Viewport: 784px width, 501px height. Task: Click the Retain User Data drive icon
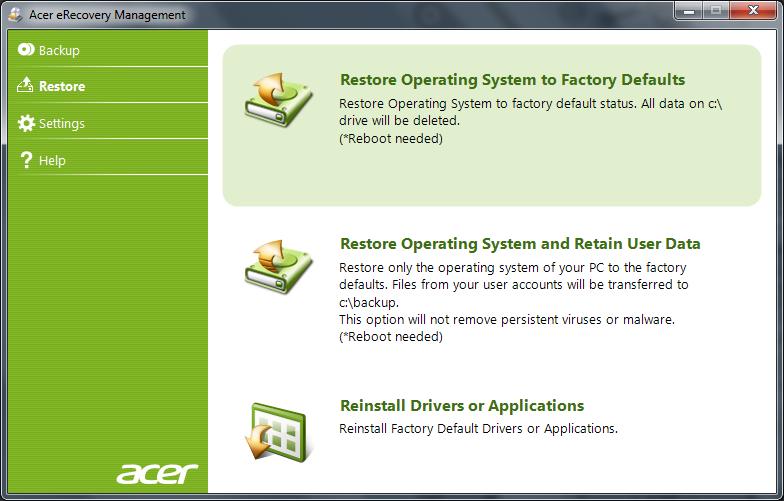[278, 266]
